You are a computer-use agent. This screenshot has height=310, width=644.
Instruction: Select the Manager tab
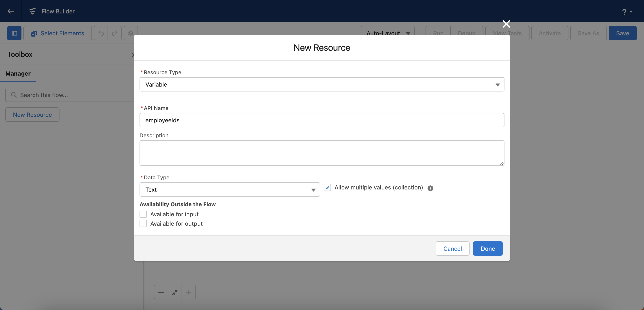point(18,74)
